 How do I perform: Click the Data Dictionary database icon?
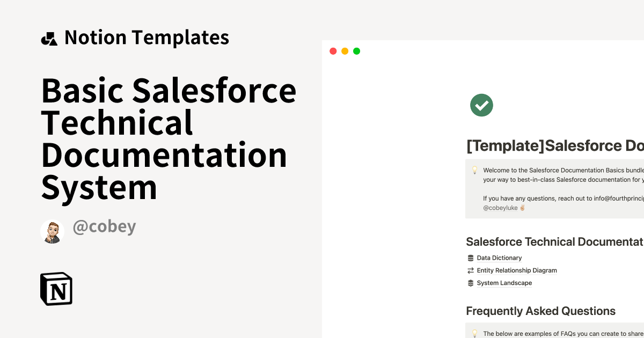click(x=471, y=258)
